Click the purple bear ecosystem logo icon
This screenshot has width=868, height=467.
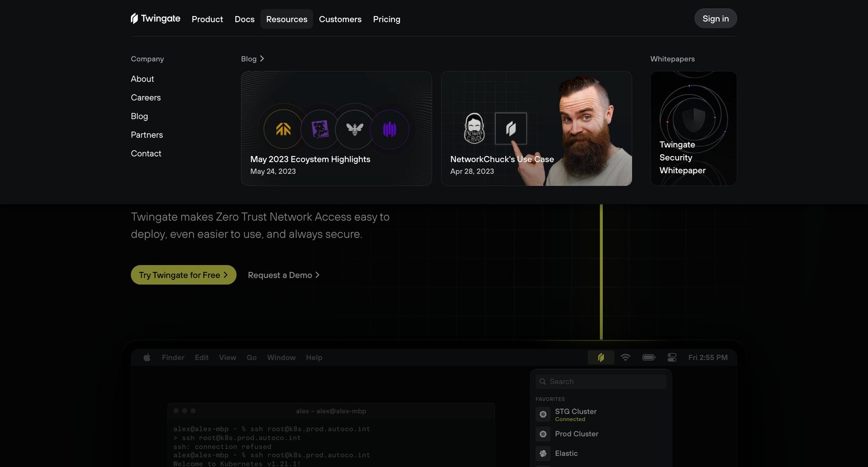click(x=320, y=129)
